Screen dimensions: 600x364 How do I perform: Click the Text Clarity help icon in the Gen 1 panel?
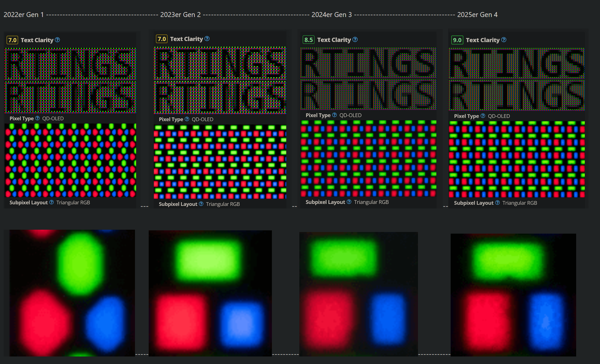coord(58,40)
